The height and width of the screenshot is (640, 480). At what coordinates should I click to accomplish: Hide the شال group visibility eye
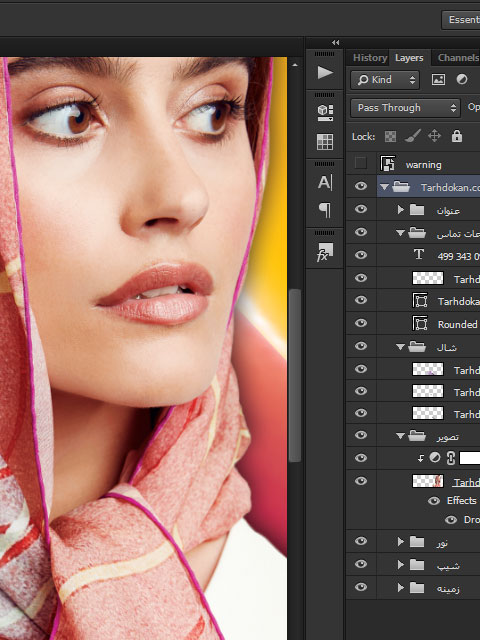click(361, 346)
